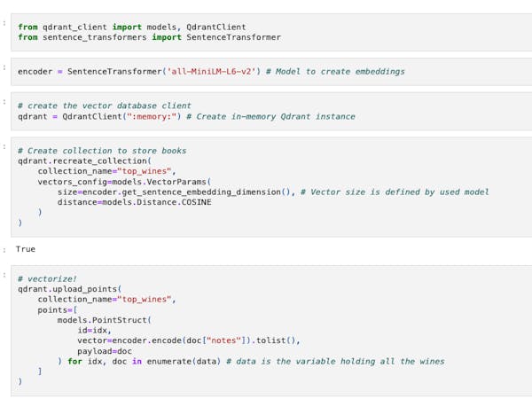Screen dimensions: 532x399
Task: Click the 'Create collection to store books' comment
Action: click(x=101, y=151)
